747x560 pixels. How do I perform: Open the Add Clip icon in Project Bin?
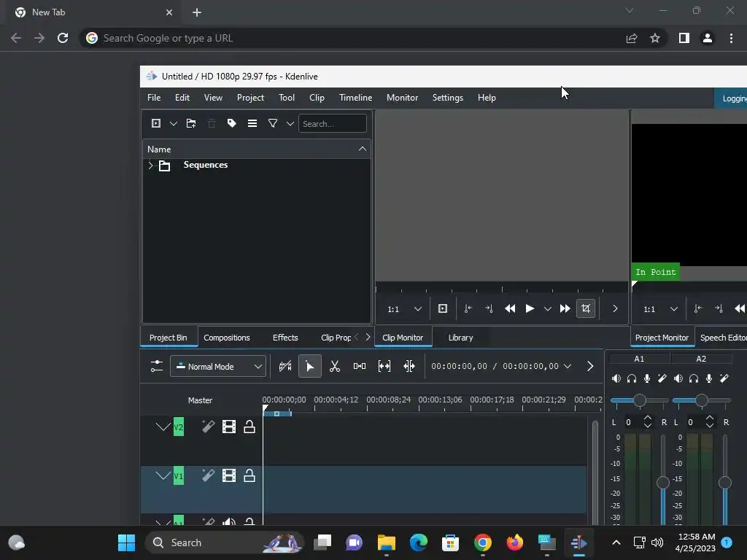(x=156, y=123)
